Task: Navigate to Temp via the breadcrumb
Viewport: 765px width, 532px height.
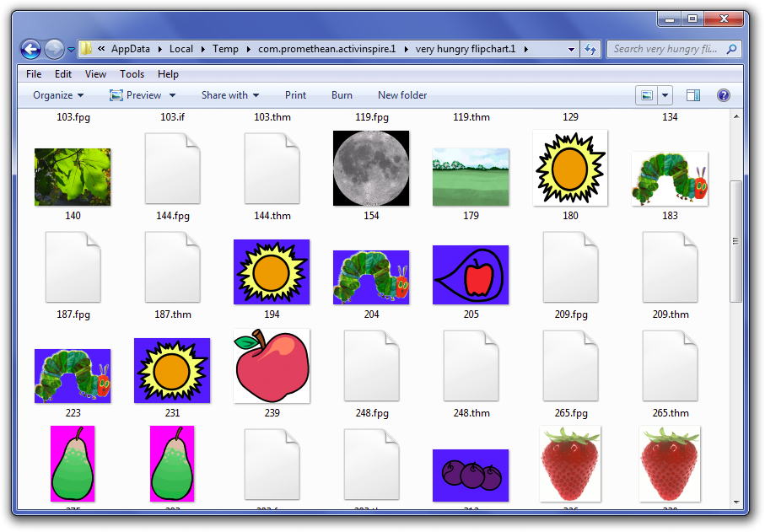Action: [x=225, y=49]
